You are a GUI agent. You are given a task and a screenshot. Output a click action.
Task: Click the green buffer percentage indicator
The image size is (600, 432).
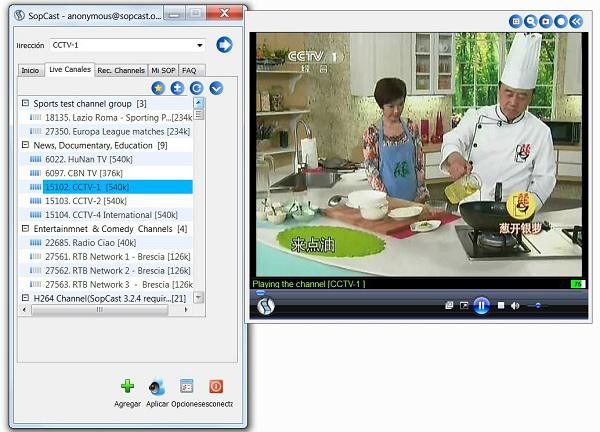(x=577, y=284)
